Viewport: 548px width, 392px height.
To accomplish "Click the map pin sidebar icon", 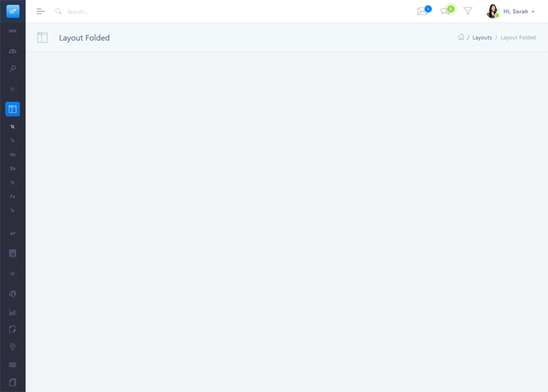I will tap(13, 347).
